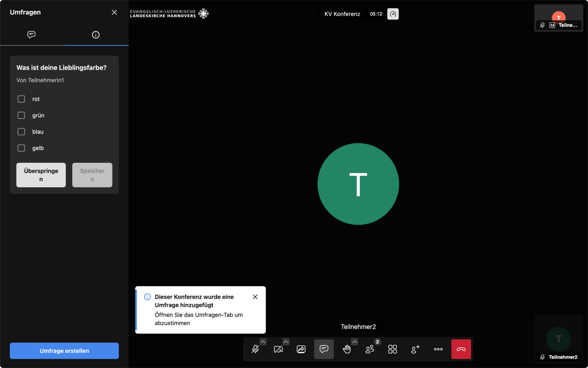588x368 pixels.
Task: Invite people to the conference
Action: pyautogui.click(x=415, y=349)
